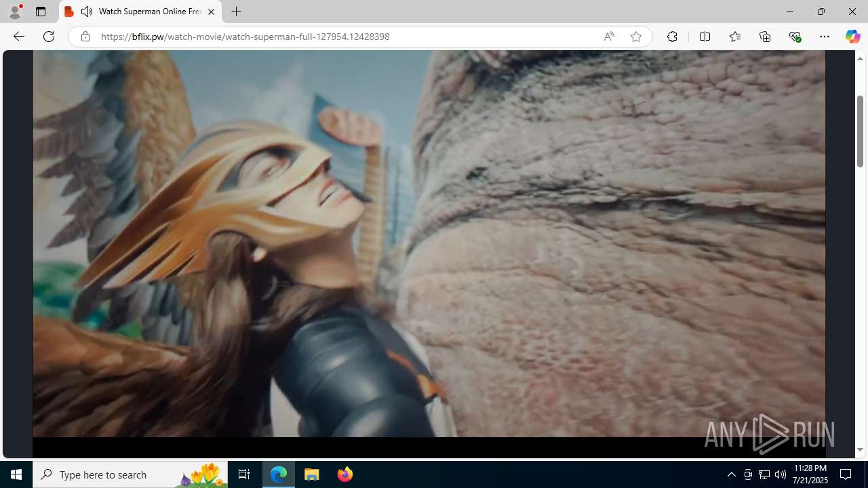Open the volume tray icon
Screen dimensions: 868x488
[x=781, y=474]
